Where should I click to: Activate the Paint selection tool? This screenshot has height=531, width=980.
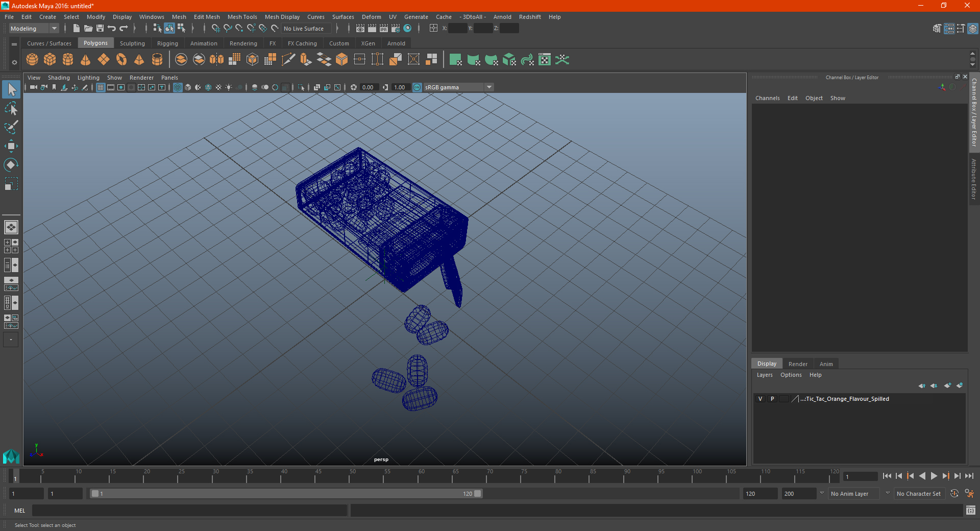point(11,127)
